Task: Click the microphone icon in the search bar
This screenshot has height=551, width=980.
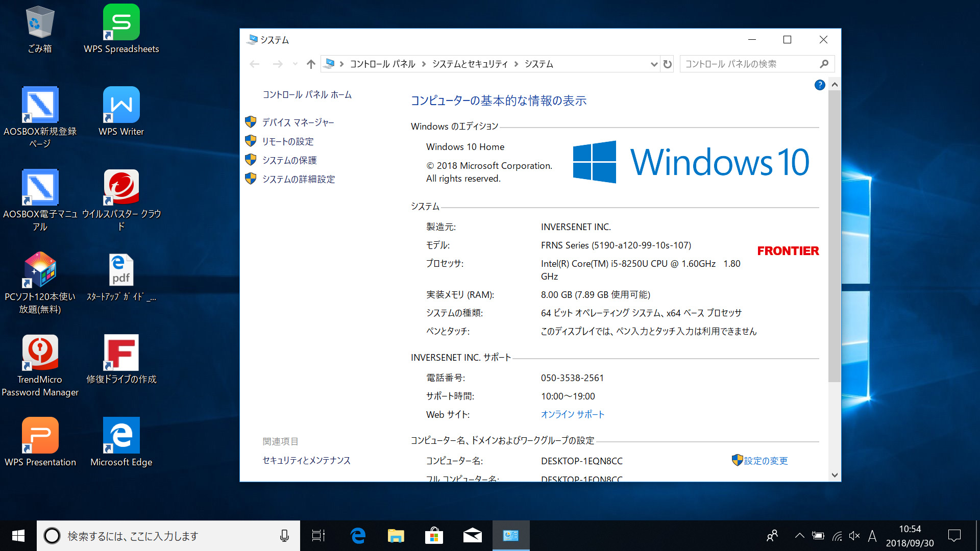Action: tap(284, 536)
